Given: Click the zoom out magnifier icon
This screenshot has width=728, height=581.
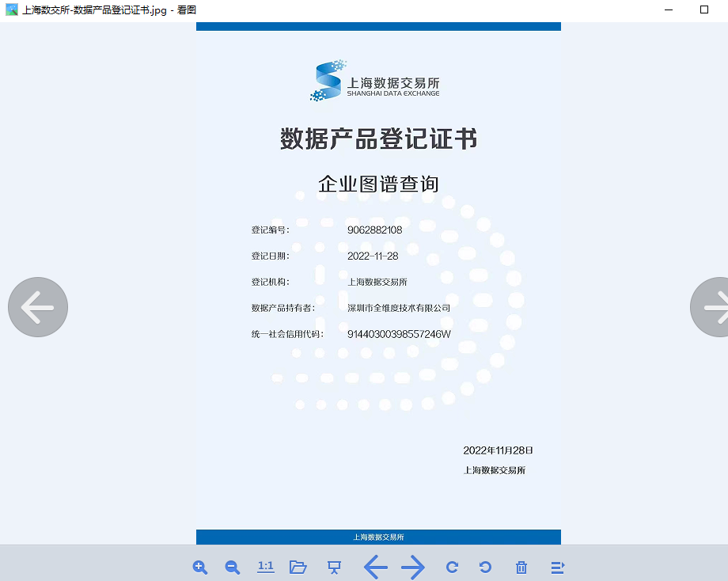Looking at the screenshot, I should click(233, 567).
